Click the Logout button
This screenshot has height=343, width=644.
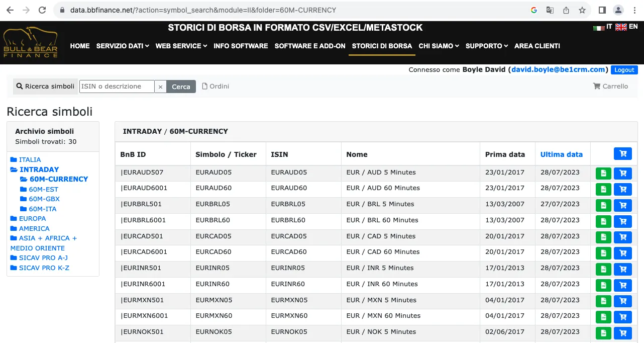coord(624,70)
